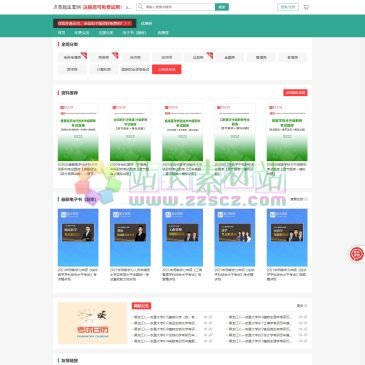Screen dimensions: 365x365
Task: Open the red round floating support icon
Action: [357, 254]
